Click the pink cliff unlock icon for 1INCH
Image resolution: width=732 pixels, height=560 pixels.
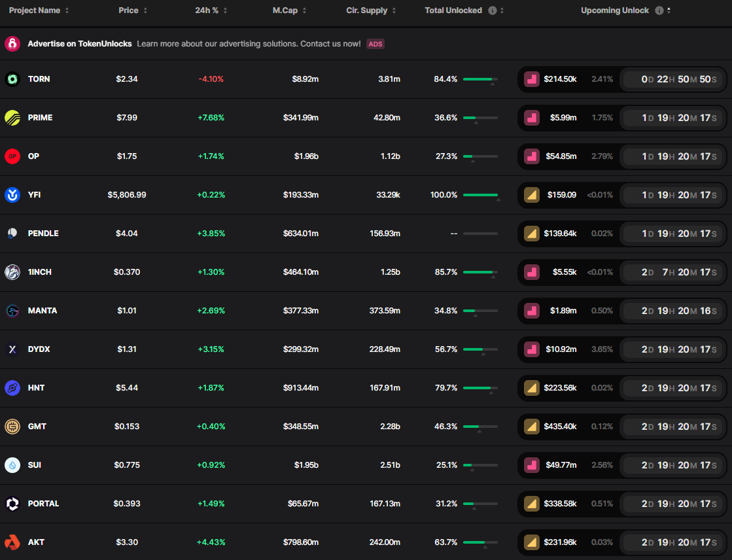(532, 272)
